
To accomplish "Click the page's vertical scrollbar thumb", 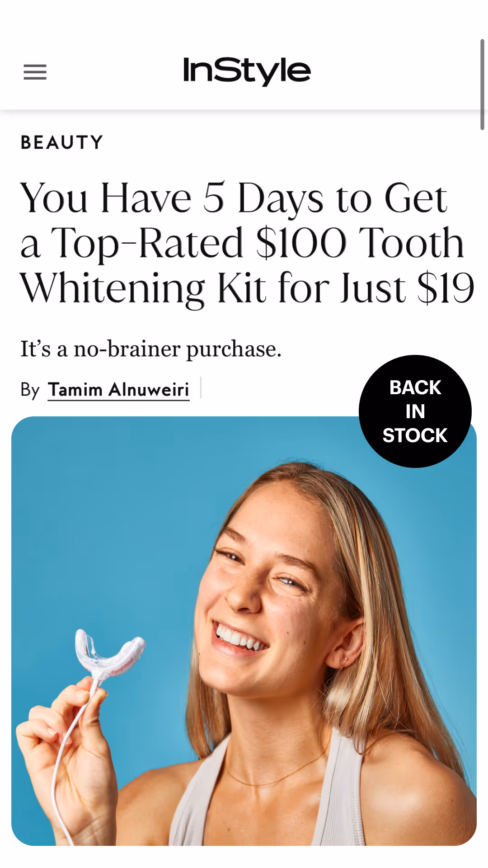I will coord(482,85).
